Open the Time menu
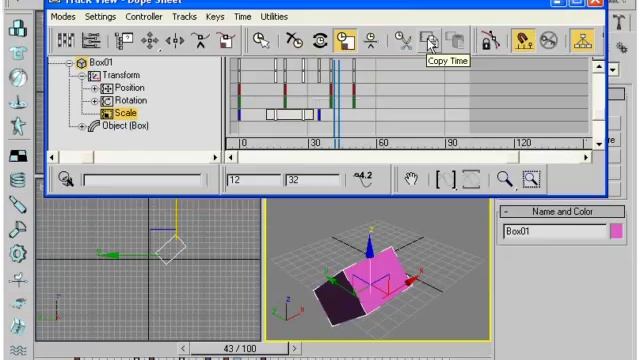Image resolution: width=640 pixels, height=360 pixels. pos(242,17)
